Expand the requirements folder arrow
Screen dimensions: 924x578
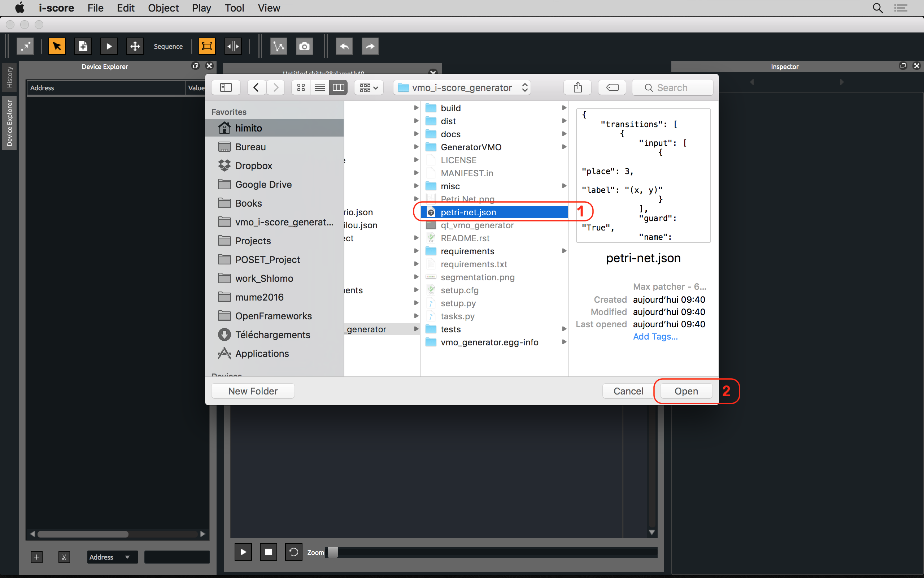[564, 251]
